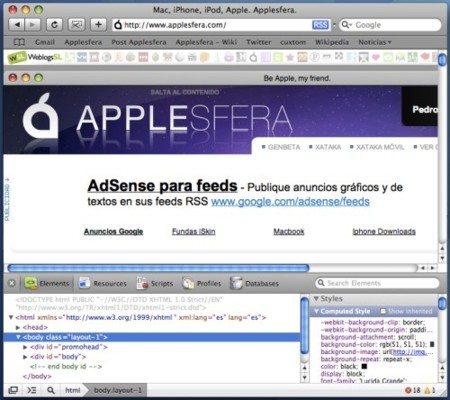Click the page scrollbar's down arrow
450x400 pixels.
(x=442, y=258)
